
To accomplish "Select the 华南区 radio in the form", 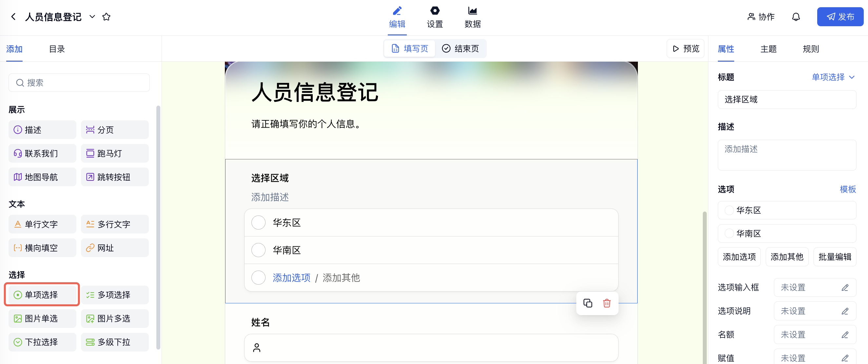I will [x=258, y=250].
